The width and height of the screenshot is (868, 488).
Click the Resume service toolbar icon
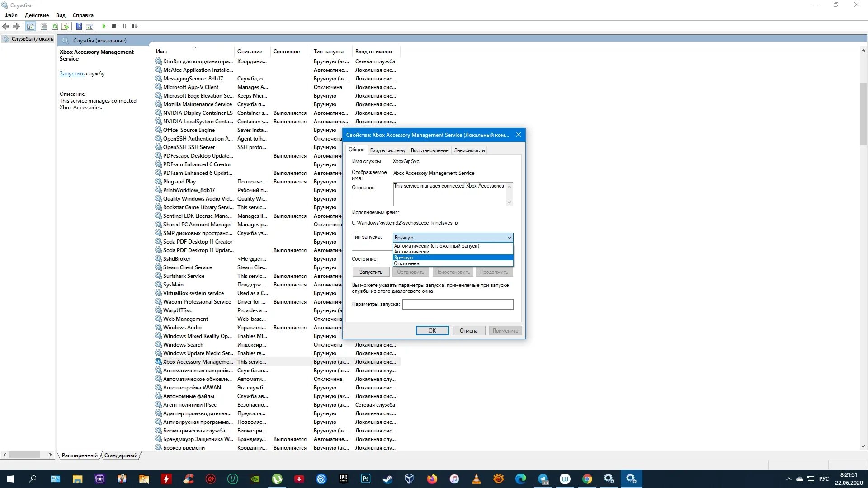point(134,26)
